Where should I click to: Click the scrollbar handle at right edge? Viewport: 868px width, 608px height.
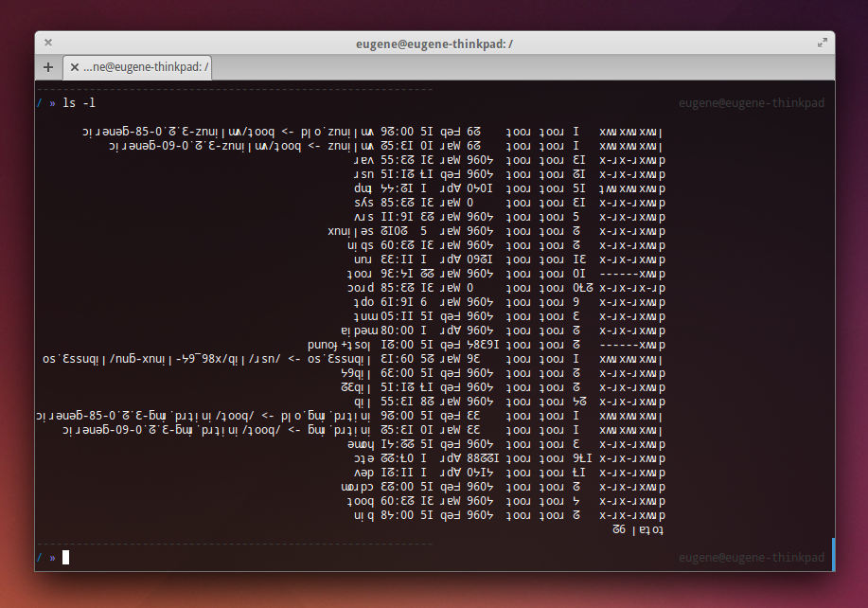point(833,554)
